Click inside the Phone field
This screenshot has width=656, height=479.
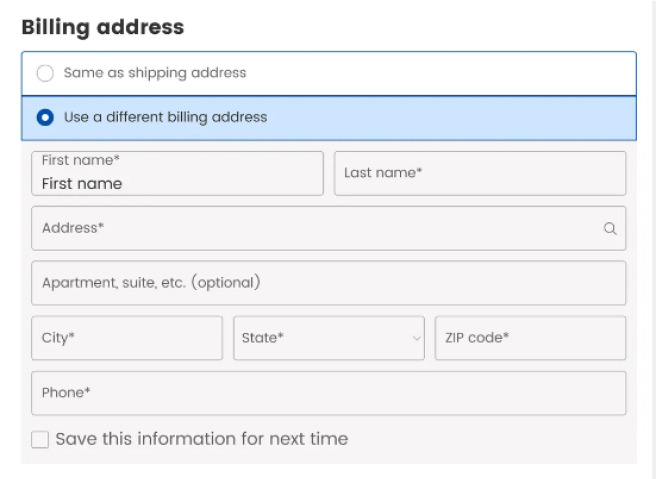(x=328, y=393)
